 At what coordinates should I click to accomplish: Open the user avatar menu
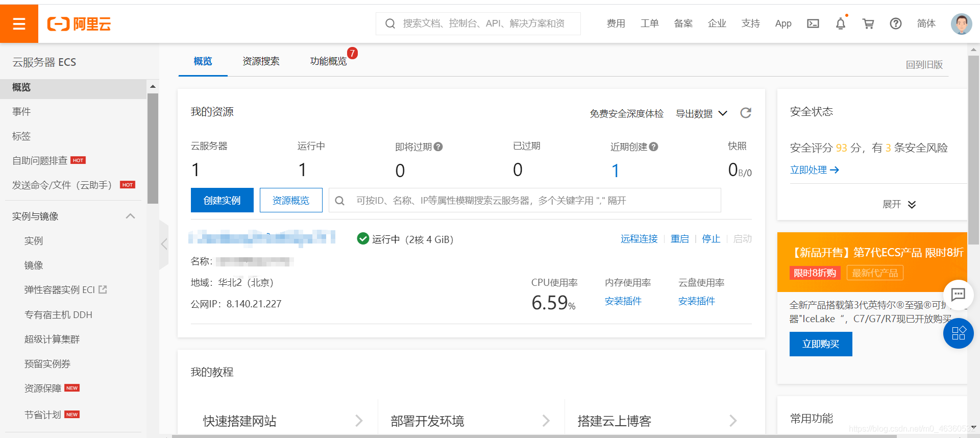[x=962, y=23]
